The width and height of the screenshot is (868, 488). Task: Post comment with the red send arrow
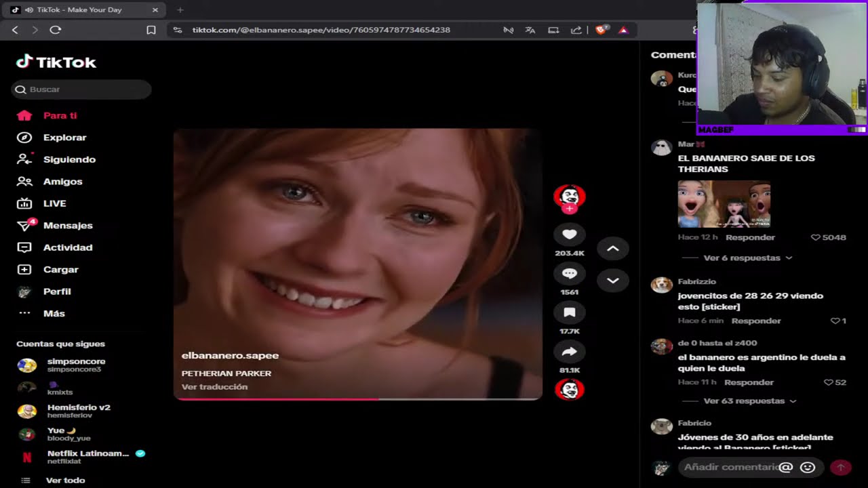(841, 467)
